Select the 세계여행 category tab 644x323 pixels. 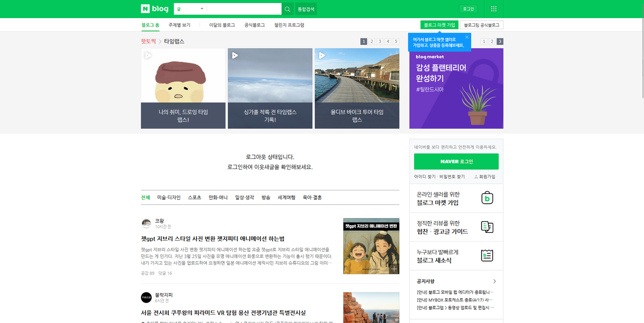coord(286,197)
